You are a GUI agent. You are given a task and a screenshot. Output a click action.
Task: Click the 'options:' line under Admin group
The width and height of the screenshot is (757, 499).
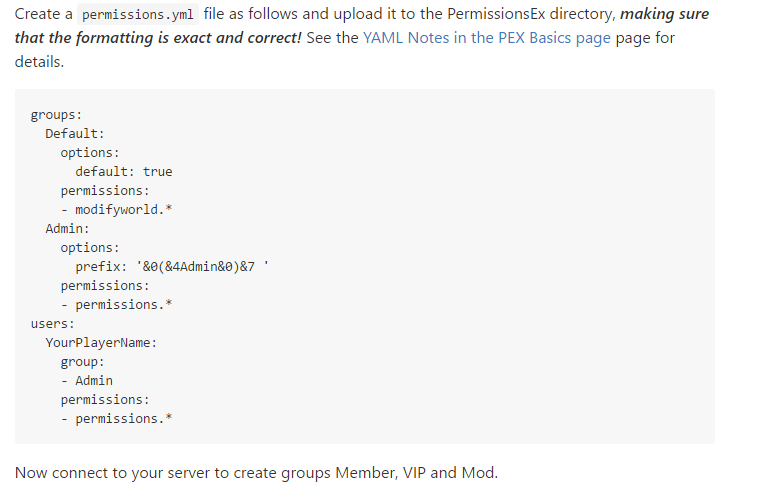click(x=90, y=248)
